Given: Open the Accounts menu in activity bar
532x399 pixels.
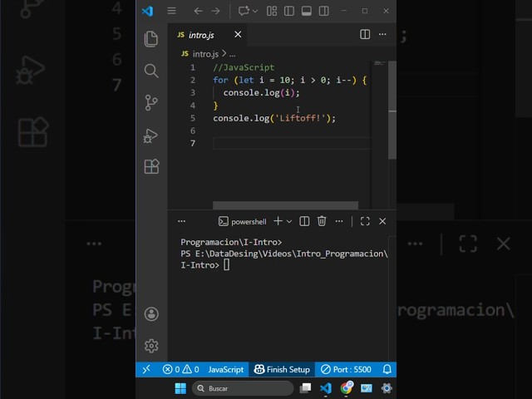Looking at the screenshot, I should point(151,314).
